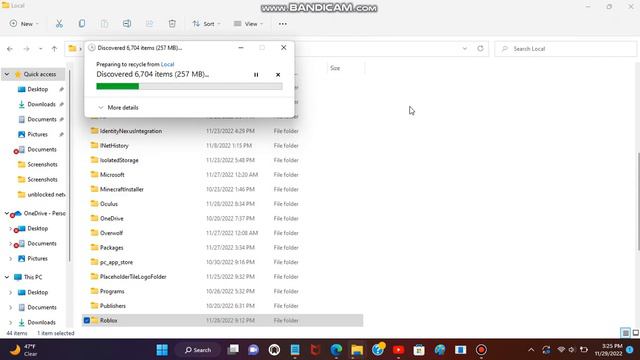Select the PlaceholderTileLogoFolder folder
Image resolution: width=640 pixels, height=360 pixels.
(x=133, y=277)
